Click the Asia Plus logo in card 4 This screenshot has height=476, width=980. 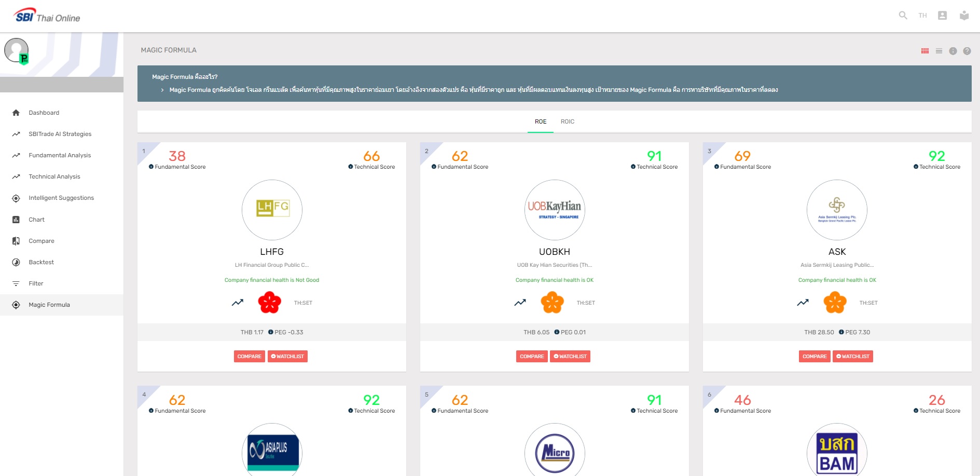[x=272, y=450]
